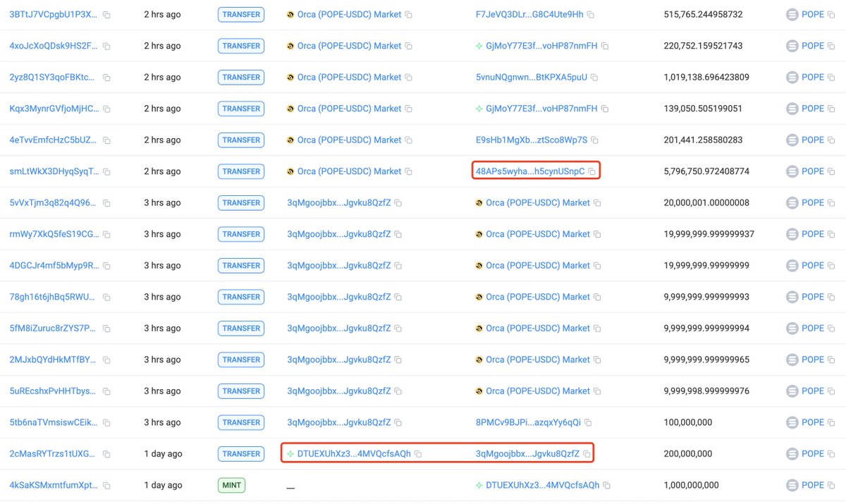This screenshot has width=846, height=504.
Task: Click the POPE token icon in the 1,000,000,000 row
Action: pos(792,485)
